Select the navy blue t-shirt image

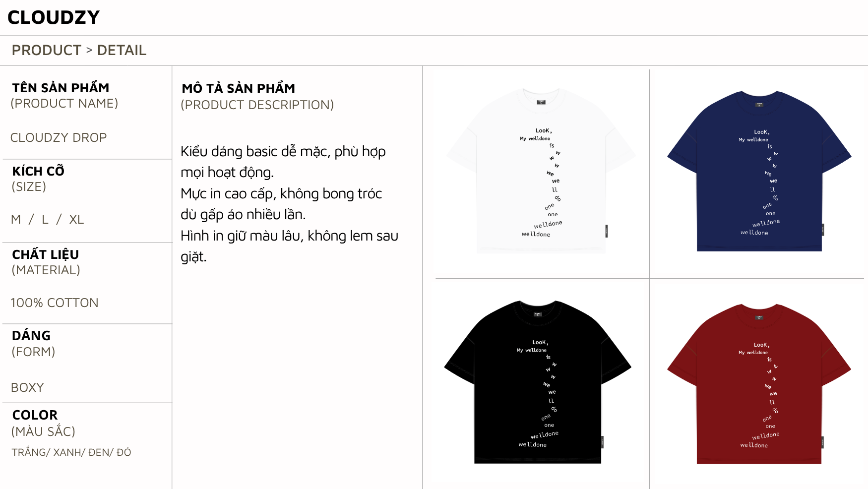pos(759,171)
